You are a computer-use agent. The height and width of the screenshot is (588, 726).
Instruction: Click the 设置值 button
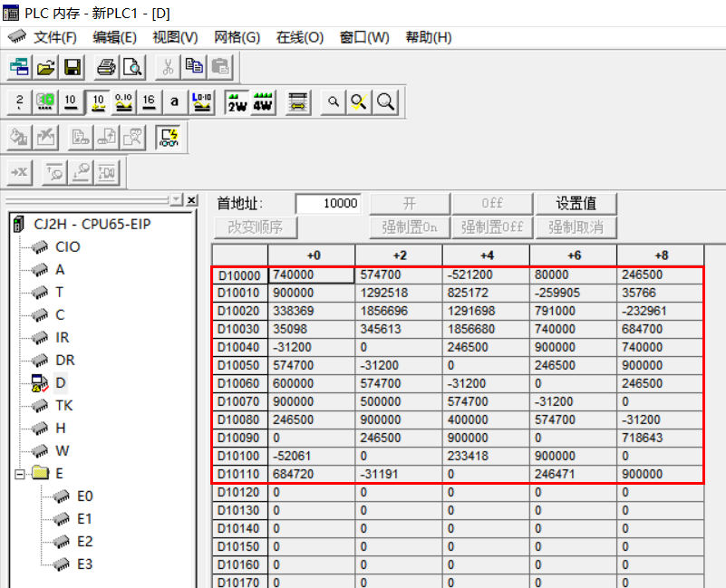(574, 204)
